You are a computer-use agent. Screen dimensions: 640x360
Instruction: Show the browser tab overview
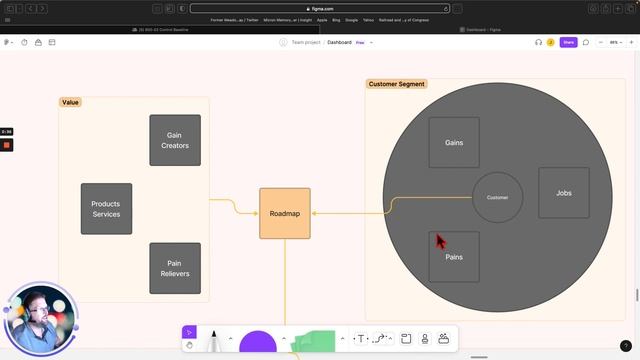pos(631,9)
